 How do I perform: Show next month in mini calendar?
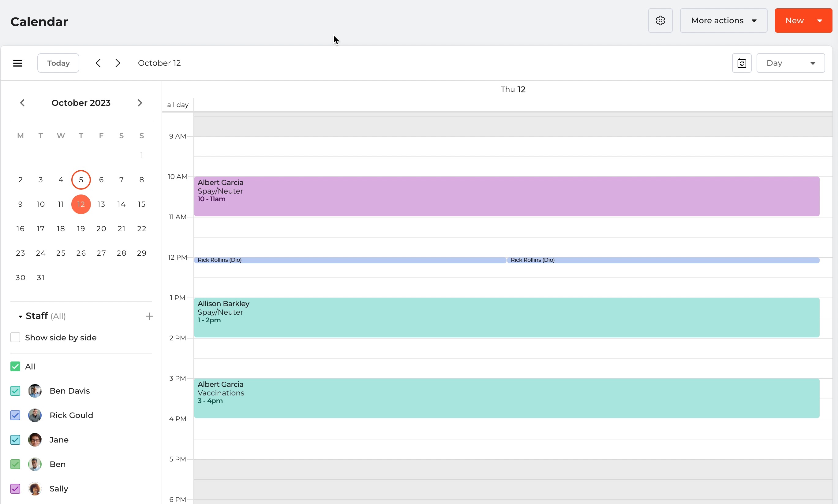coord(140,103)
